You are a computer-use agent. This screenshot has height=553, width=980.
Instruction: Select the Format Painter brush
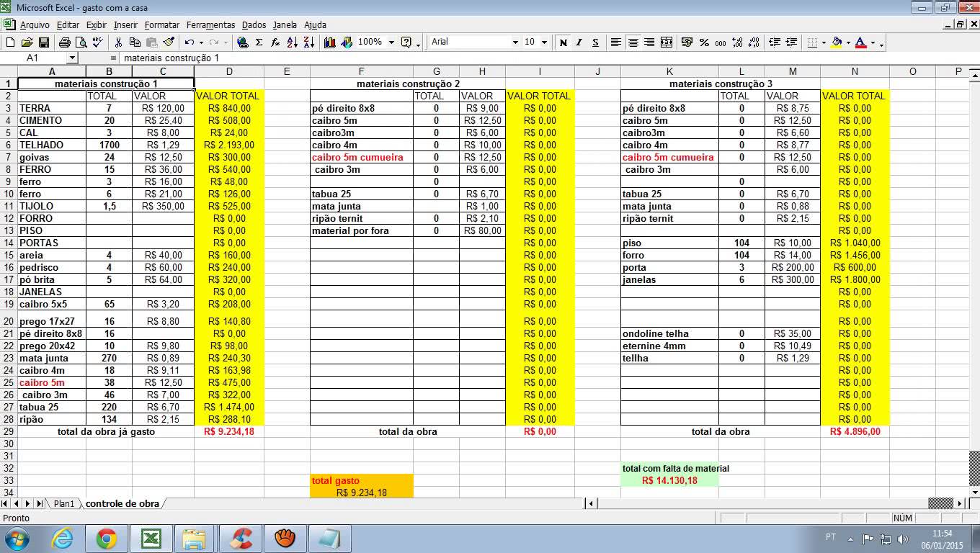coord(169,42)
